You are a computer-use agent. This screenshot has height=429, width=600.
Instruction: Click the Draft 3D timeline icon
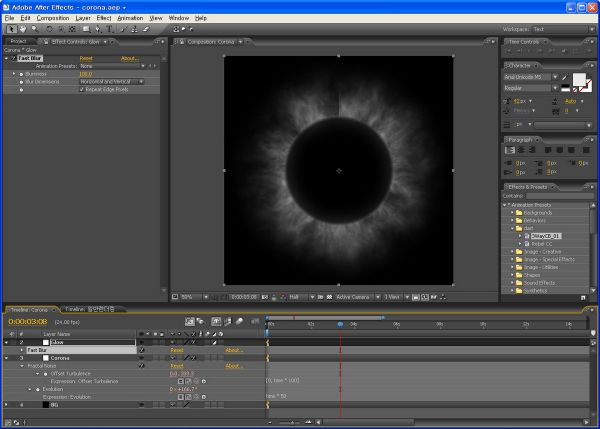pyautogui.click(x=200, y=322)
